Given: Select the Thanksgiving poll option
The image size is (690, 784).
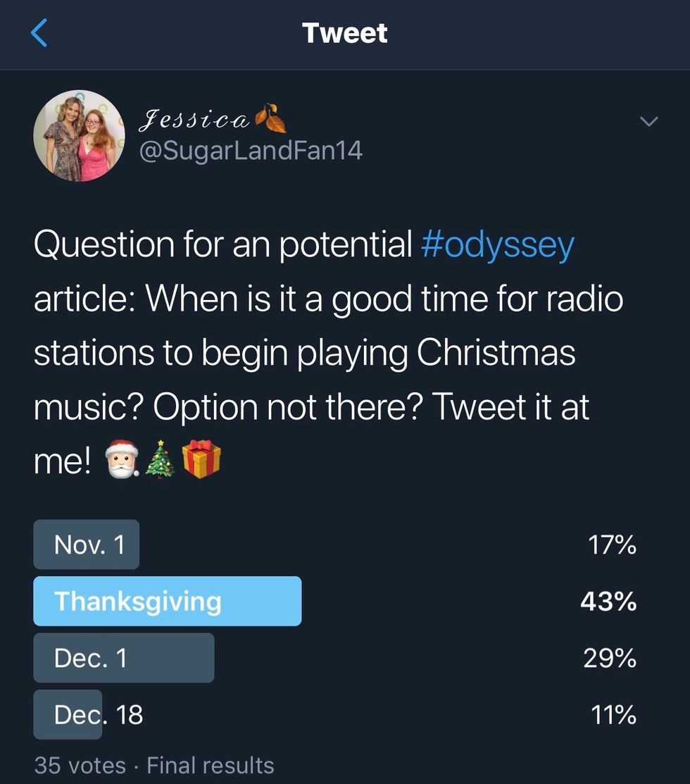Looking at the screenshot, I should click(x=167, y=601).
